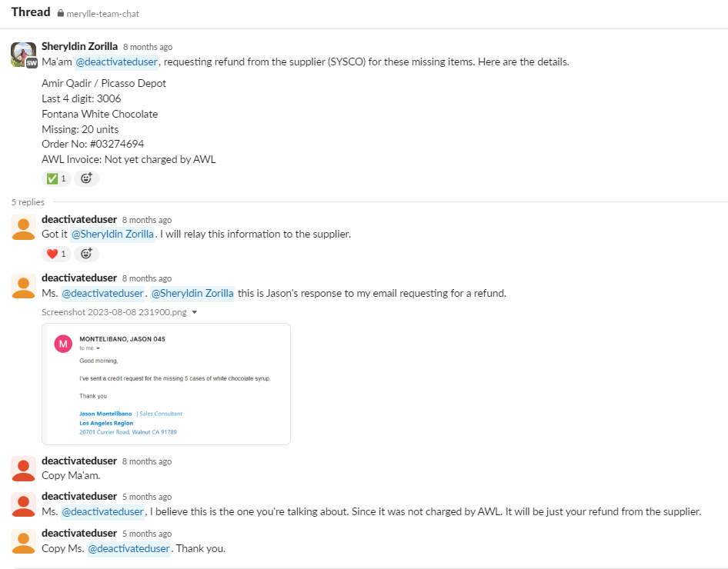
Task: Click Sheryldin Zorilla's profile avatar
Action: (23, 55)
